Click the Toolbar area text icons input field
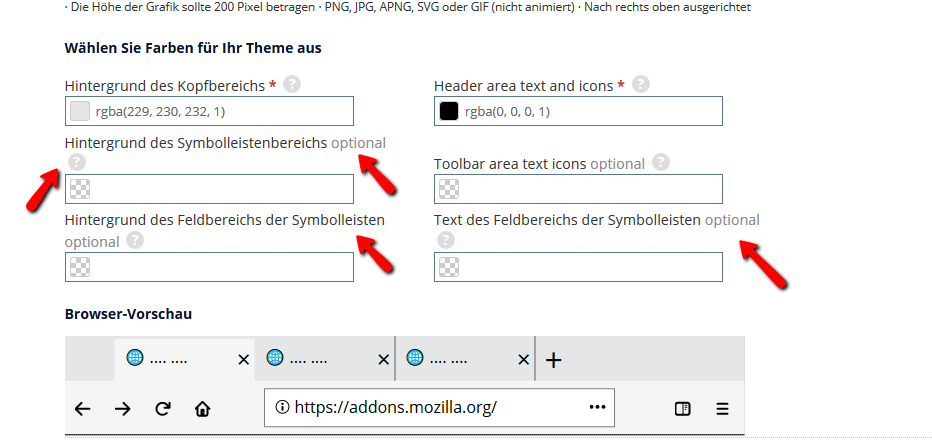 tap(578, 189)
